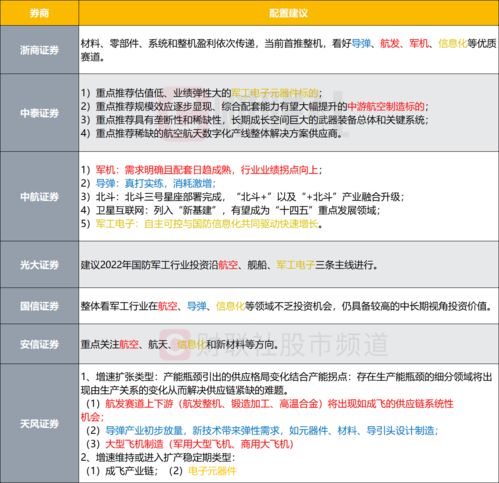Click 舰船 in the 光大证券 row
Image resolution: width=499 pixels, height=483 pixels.
click(257, 265)
